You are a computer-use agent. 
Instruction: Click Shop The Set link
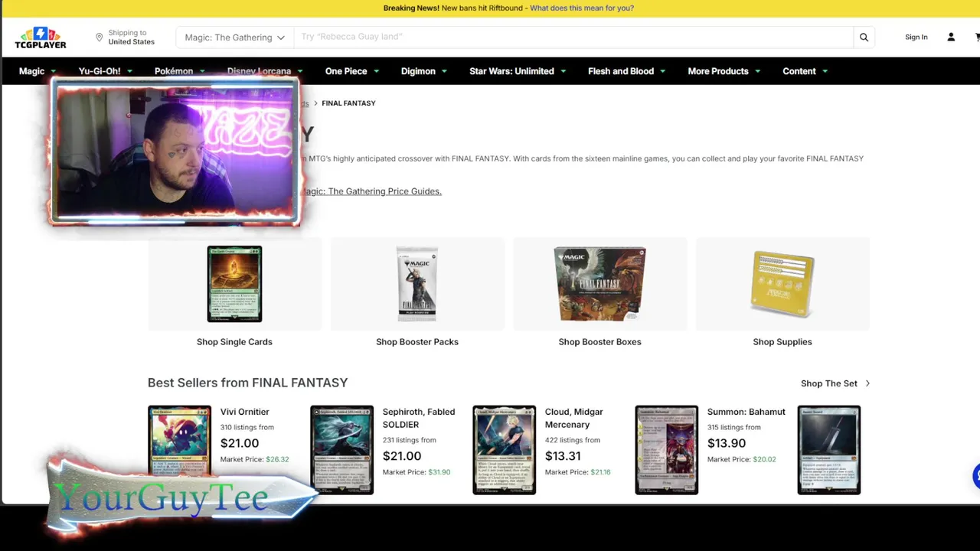(x=829, y=383)
